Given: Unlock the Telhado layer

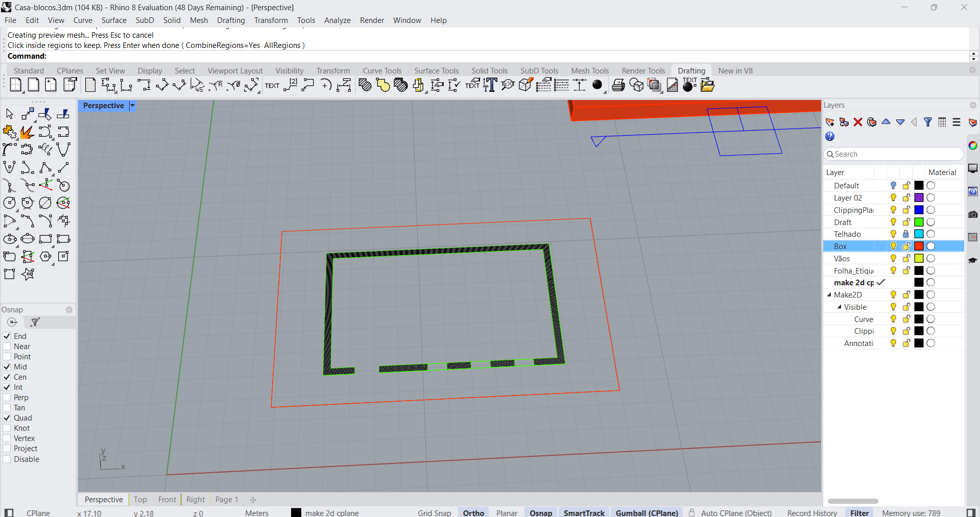Looking at the screenshot, I should [906, 234].
